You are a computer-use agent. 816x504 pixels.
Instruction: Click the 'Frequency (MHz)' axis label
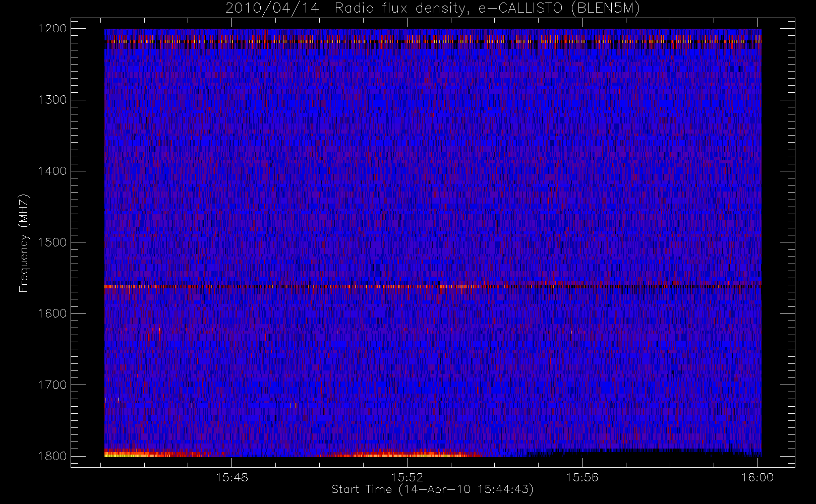point(24,243)
